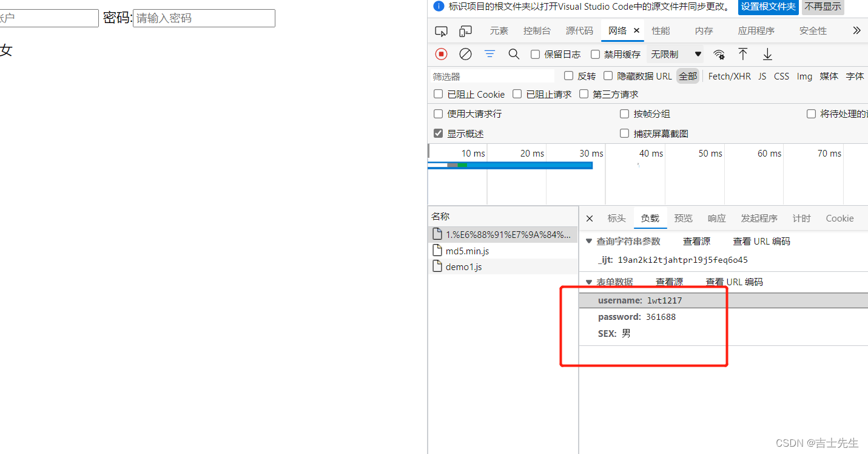
Task: Collapse the 表单数据 section
Action: (x=589, y=282)
